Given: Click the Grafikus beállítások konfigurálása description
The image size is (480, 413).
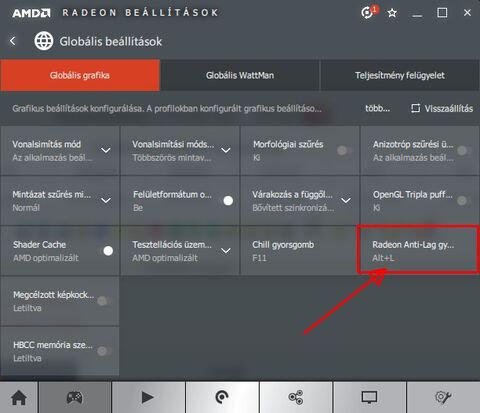Looking at the screenshot, I should 167,109.
